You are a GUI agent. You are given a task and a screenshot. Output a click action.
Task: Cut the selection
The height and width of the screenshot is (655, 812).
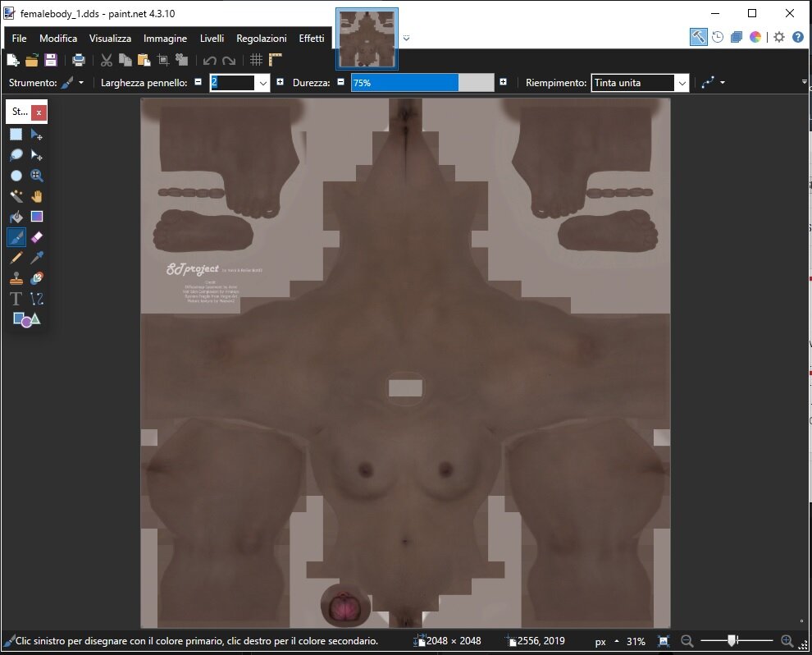(106, 60)
